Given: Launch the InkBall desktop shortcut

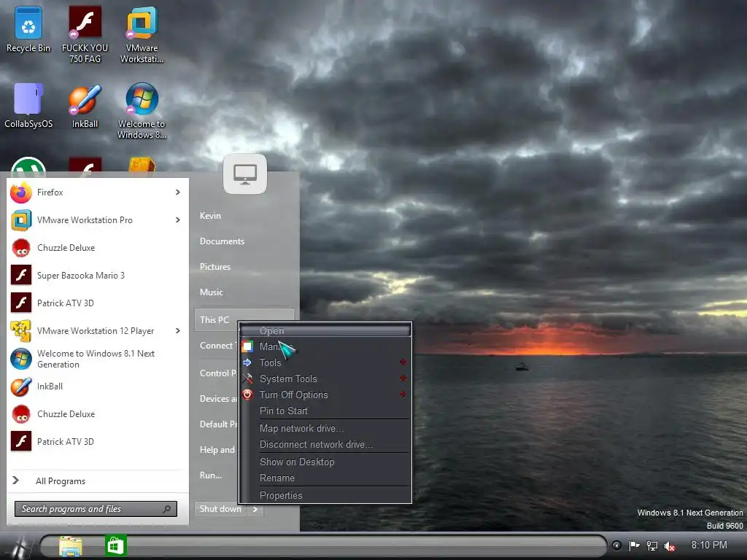Looking at the screenshot, I should [x=85, y=106].
